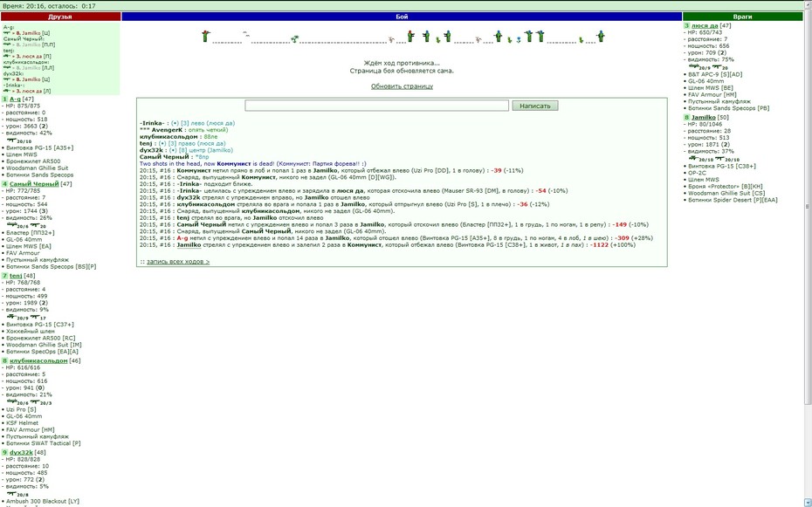Screen dimensions: 812x507
Task: Click the Написать button
Action: pos(535,106)
